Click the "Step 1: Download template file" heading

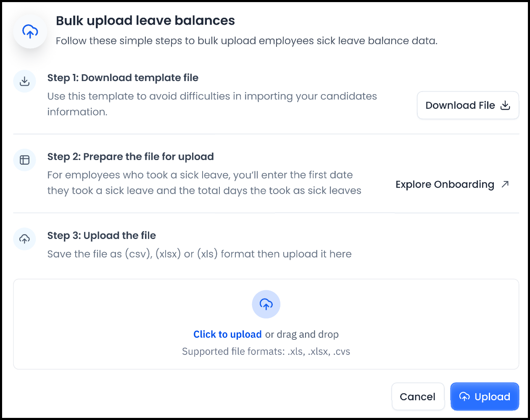(x=123, y=78)
